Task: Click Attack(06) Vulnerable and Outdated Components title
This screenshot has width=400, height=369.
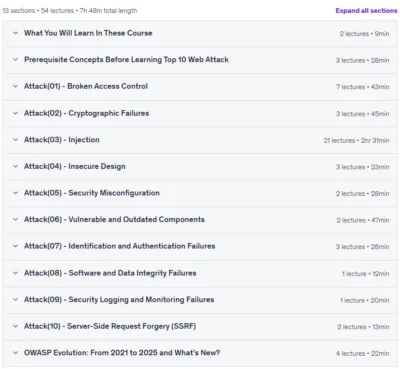Action: click(x=114, y=220)
